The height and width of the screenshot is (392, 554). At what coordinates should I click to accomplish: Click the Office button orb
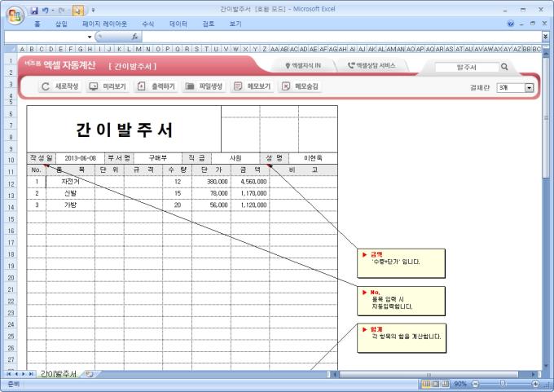click(x=15, y=15)
